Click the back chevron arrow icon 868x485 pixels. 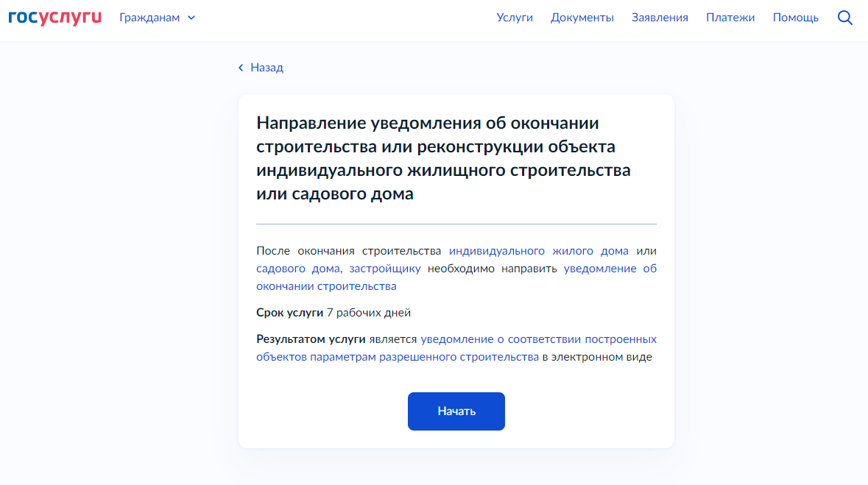coord(241,68)
